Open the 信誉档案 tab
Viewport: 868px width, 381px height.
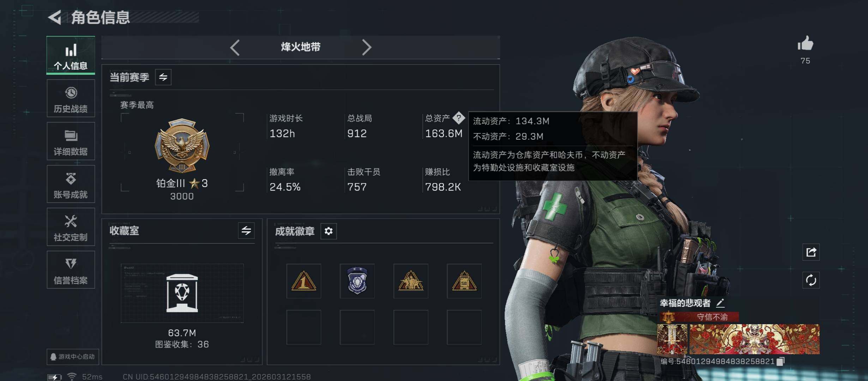71,270
